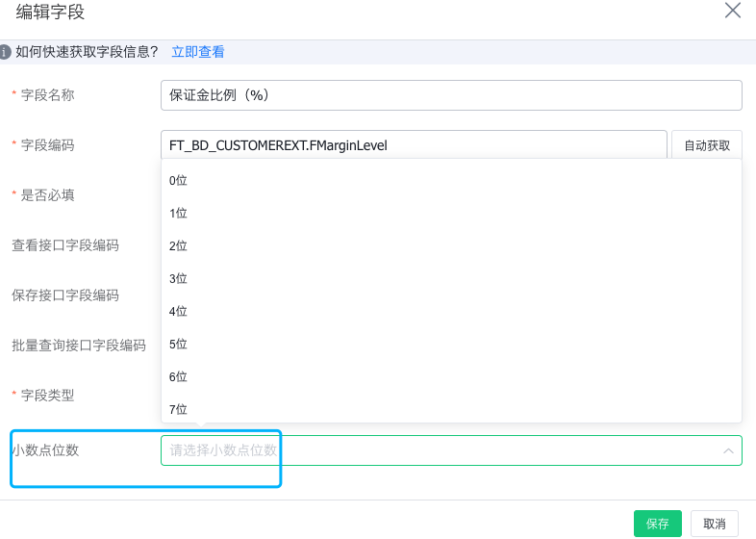Select 7位 from the dropdown list
The height and width of the screenshot is (539, 756).
(x=451, y=410)
